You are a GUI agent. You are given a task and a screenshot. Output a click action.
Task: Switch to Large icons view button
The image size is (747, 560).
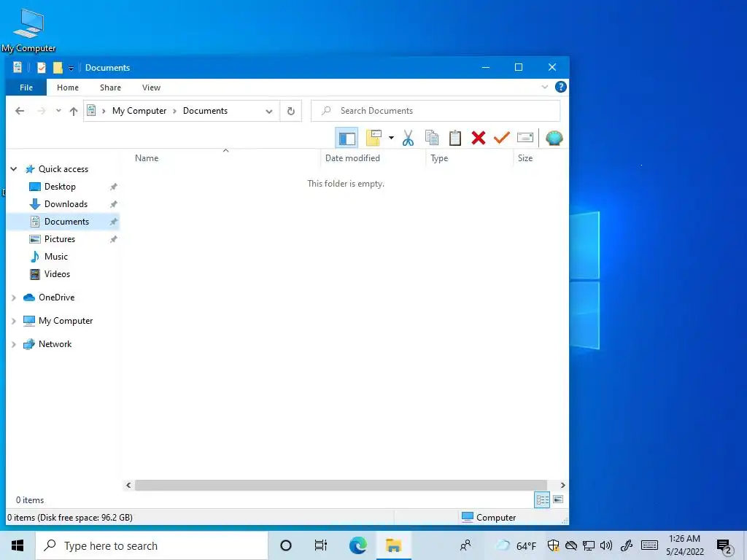(558, 500)
